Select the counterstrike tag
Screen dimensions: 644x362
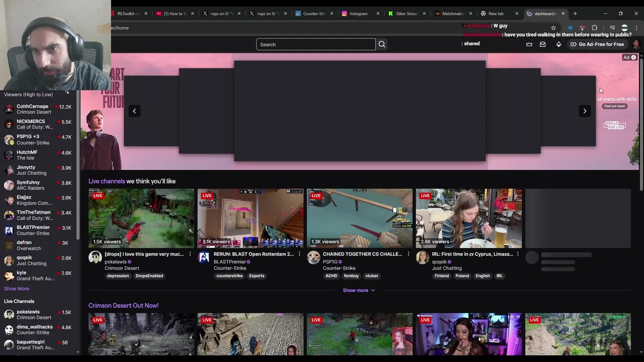coord(229,276)
